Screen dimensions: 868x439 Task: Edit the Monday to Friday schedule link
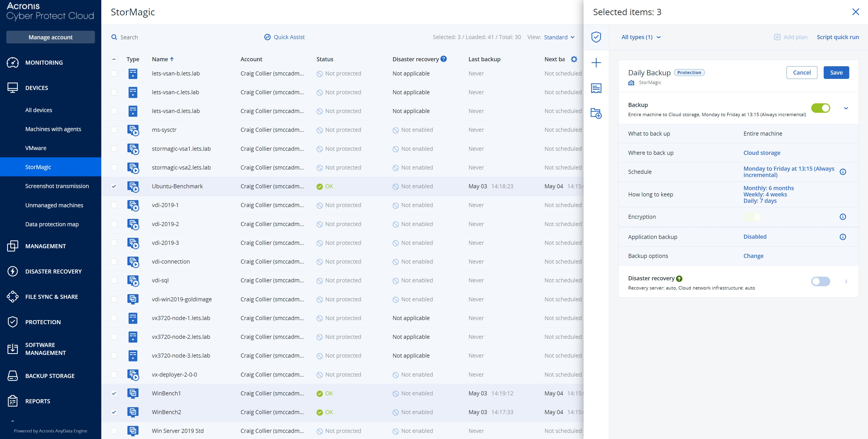(789, 172)
